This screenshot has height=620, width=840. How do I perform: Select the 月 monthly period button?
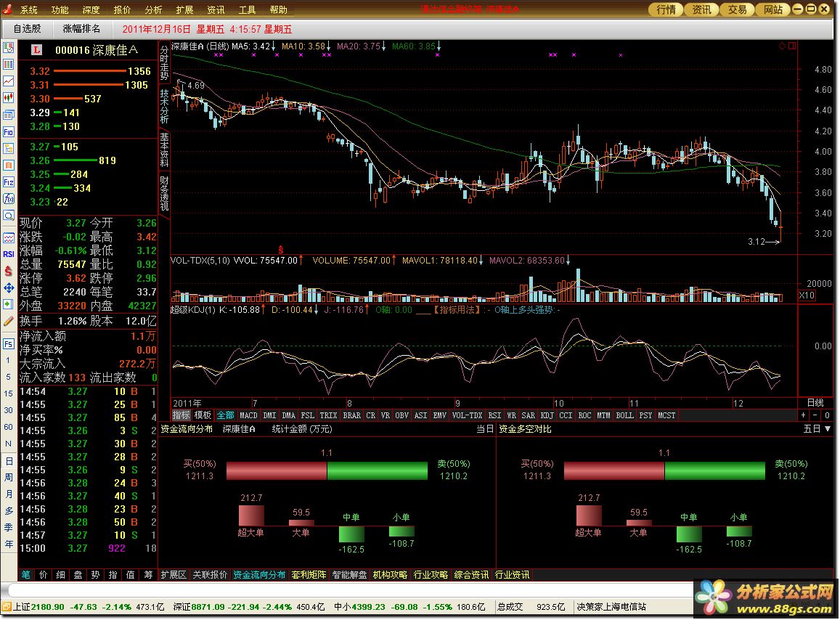(8, 494)
